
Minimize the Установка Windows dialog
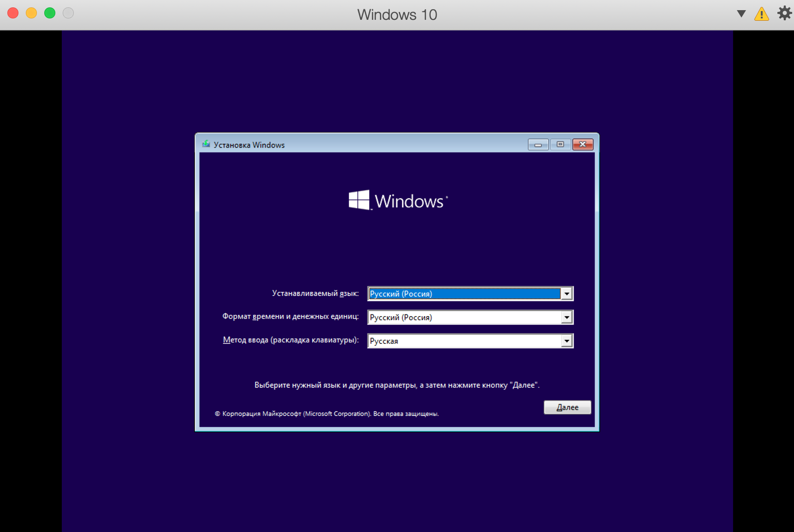pos(538,145)
